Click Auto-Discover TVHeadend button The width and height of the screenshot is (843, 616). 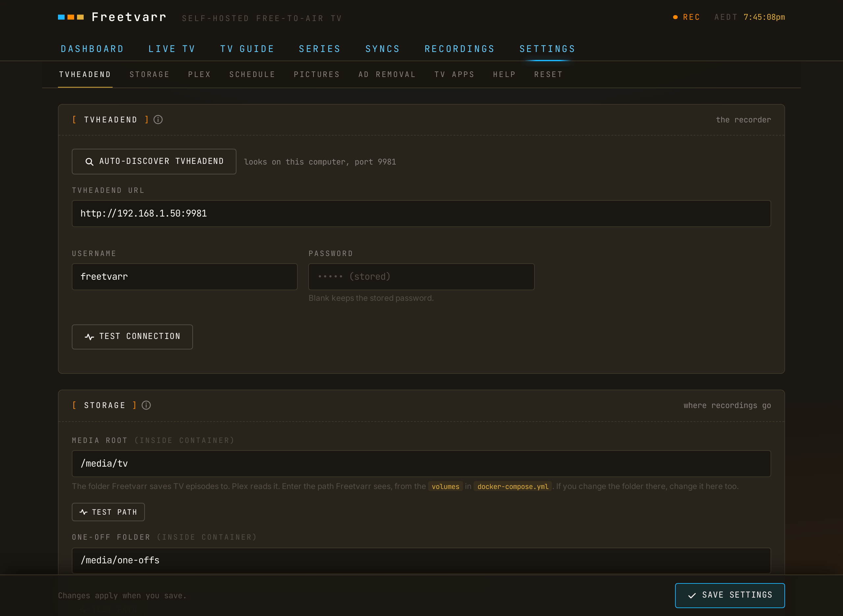coord(154,162)
